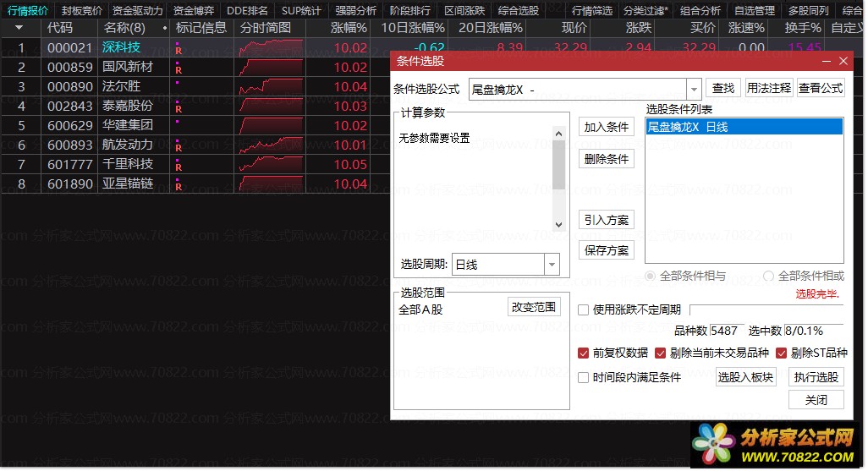Open 用法注释 usage notes
Viewport: 868px width, 471px height.
769,88
